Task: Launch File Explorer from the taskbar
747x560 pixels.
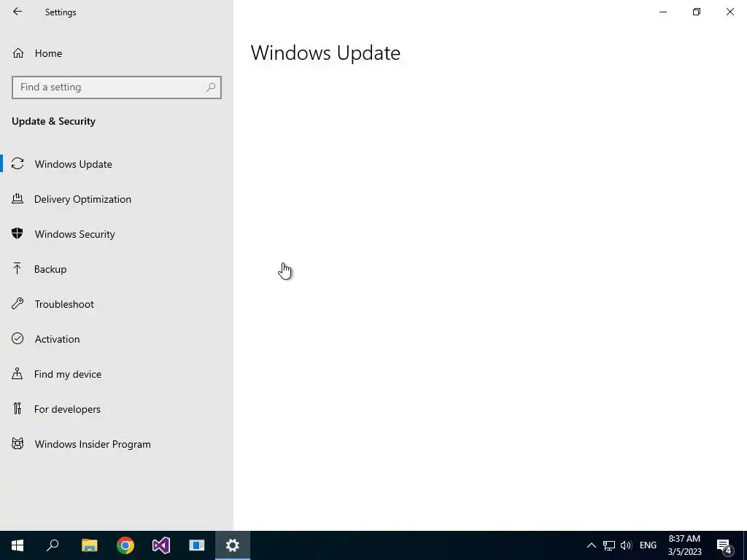Action: [89, 545]
